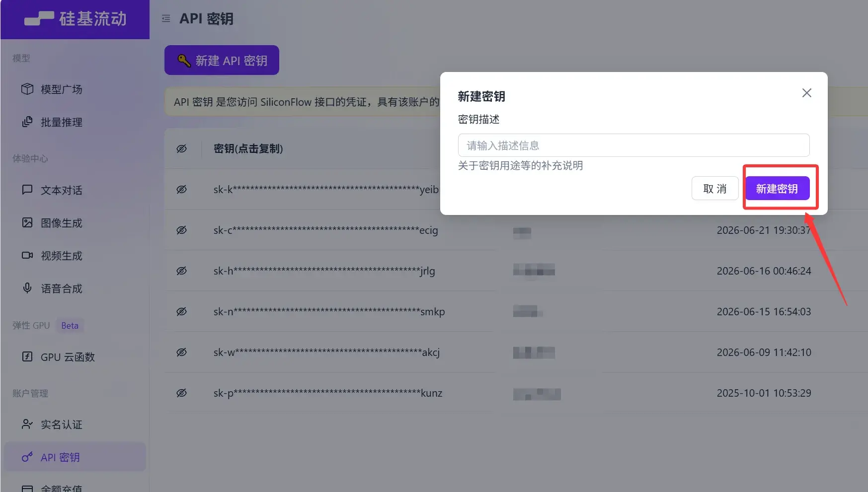Click the 硅基流动 logo icon
Screen dimensions: 868x492
click(39, 18)
